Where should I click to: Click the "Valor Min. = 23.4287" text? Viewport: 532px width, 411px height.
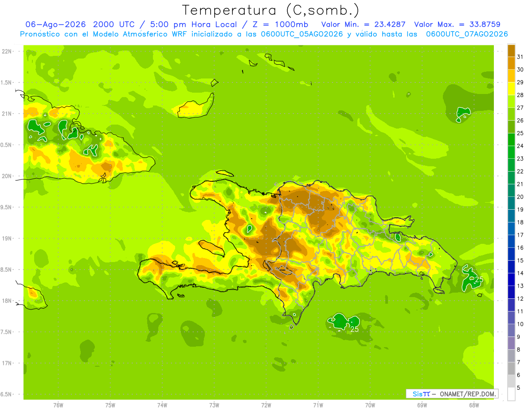(x=363, y=24)
